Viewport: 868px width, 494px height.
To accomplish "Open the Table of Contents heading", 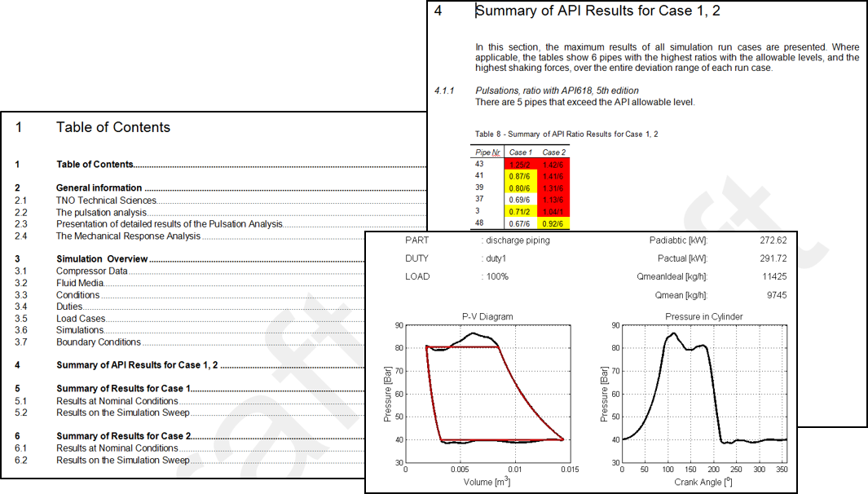I will coord(113,127).
